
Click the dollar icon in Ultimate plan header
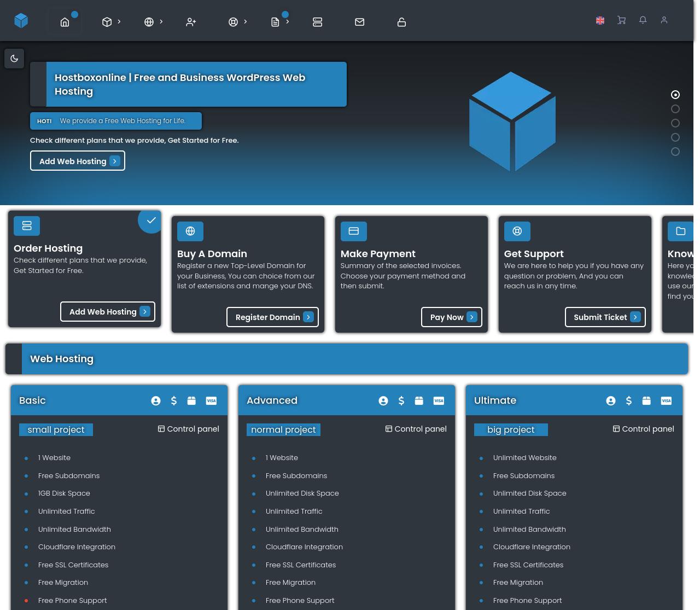(x=629, y=401)
